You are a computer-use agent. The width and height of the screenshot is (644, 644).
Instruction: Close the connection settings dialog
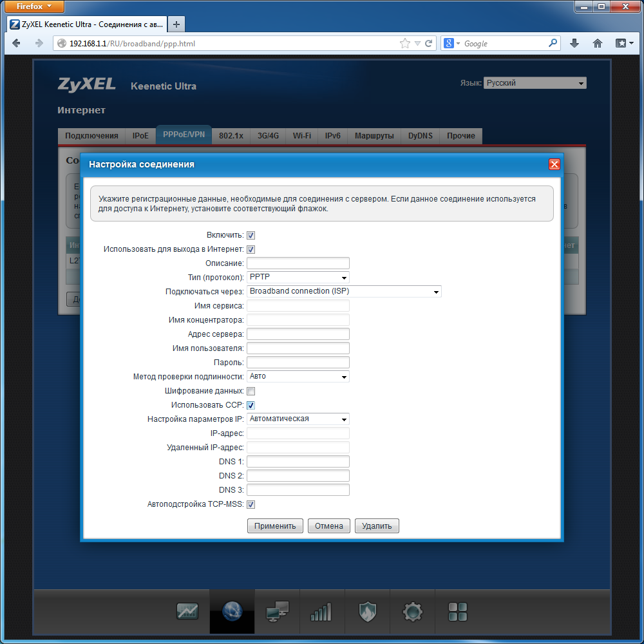554,164
